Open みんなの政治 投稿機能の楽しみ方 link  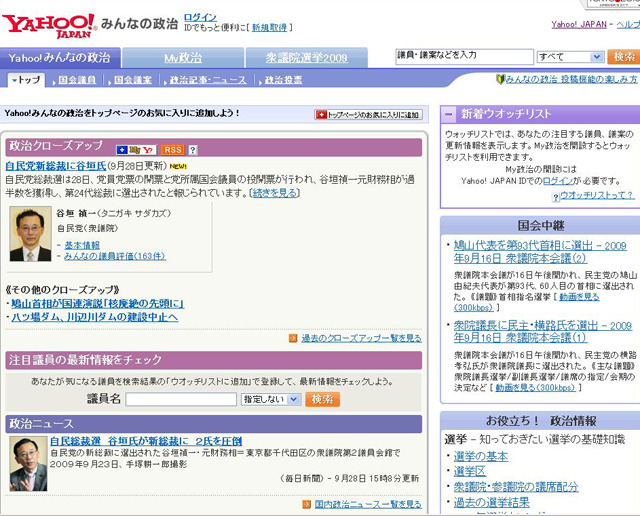coord(571,79)
